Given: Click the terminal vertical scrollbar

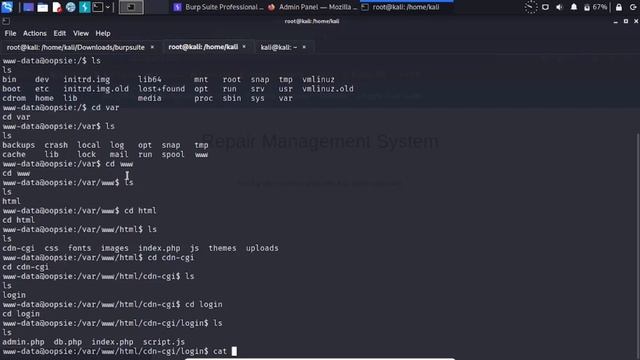Looking at the screenshot, I should click(x=638, y=245).
